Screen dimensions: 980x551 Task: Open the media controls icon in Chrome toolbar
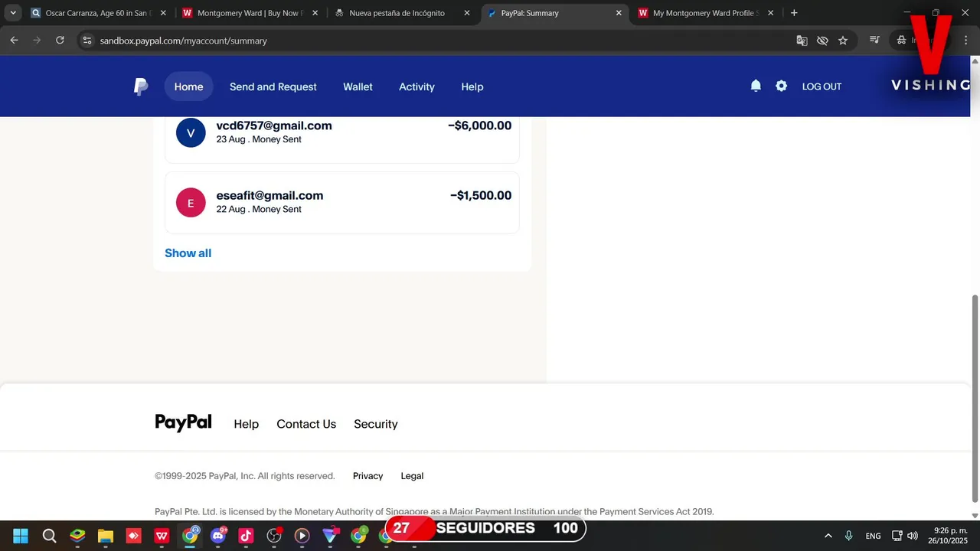(874, 41)
